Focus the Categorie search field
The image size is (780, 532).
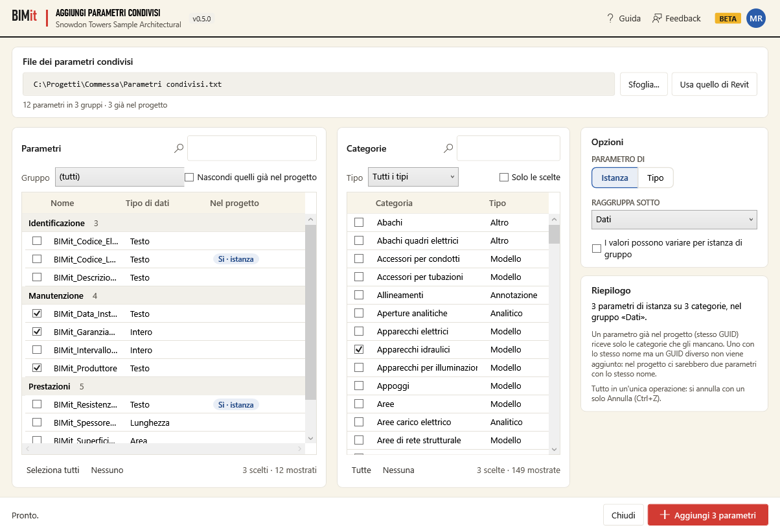click(509, 148)
